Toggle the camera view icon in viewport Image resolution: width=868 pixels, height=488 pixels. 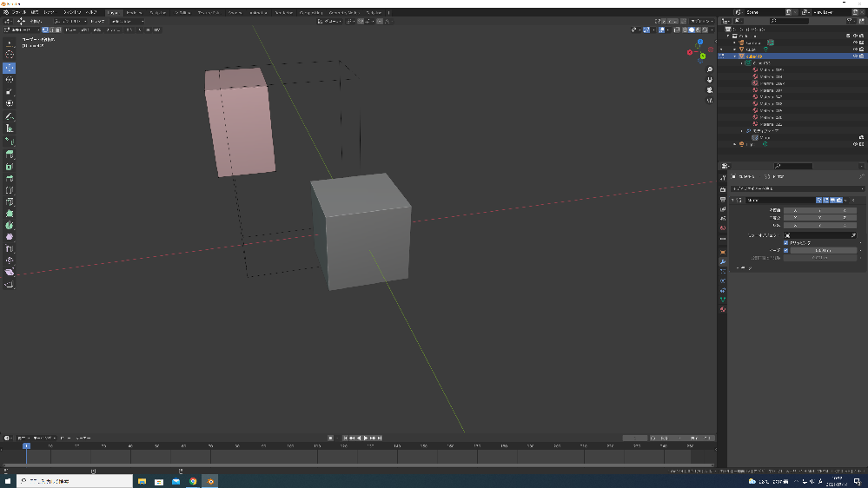[710, 89]
